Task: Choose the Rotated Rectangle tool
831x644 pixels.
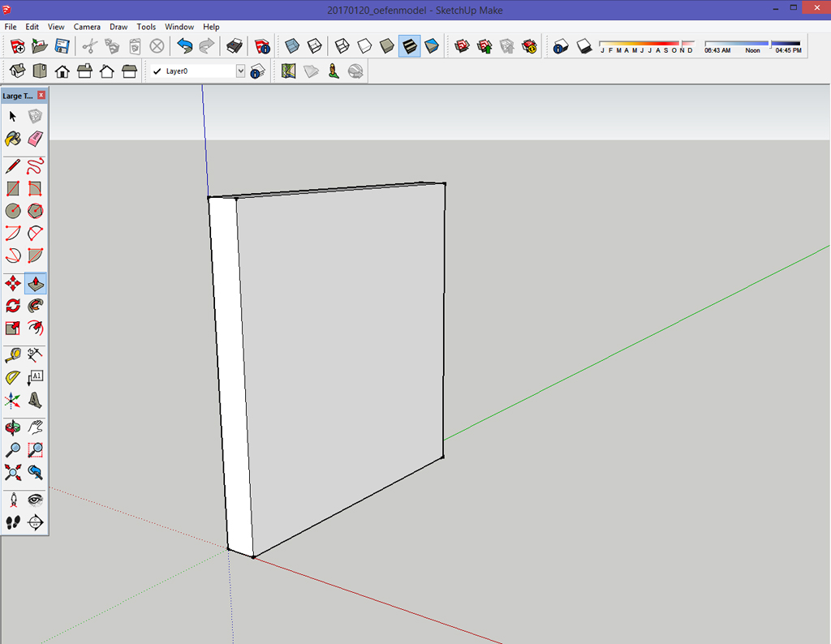Action: 35,188
